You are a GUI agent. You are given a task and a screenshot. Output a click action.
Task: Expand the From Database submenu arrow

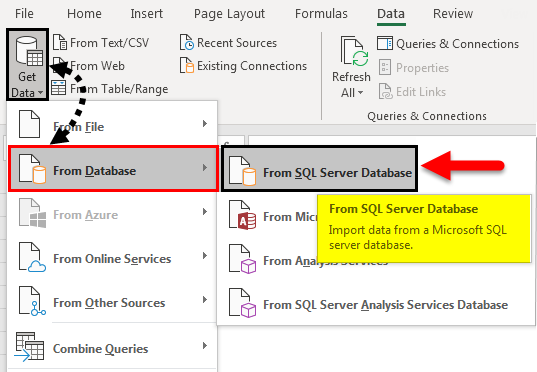(x=205, y=168)
